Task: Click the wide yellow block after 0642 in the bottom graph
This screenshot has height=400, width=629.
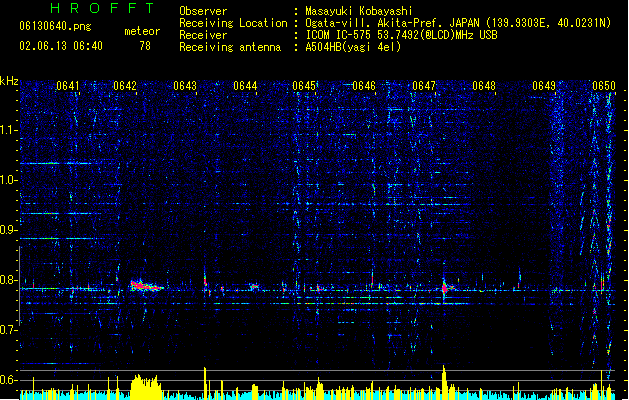Action: [146, 386]
